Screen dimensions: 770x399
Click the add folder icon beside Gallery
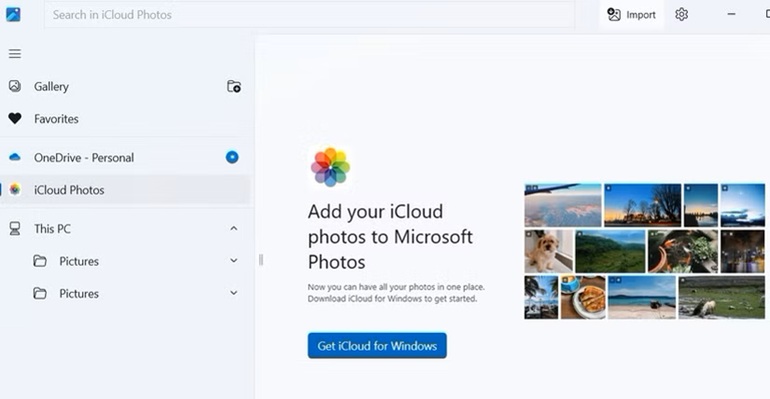click(234, 86)
